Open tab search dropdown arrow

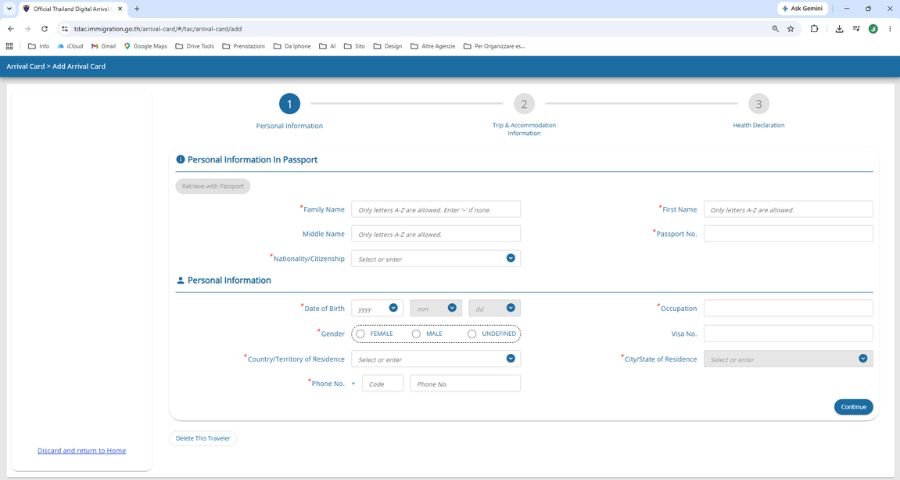click(9, 9)
